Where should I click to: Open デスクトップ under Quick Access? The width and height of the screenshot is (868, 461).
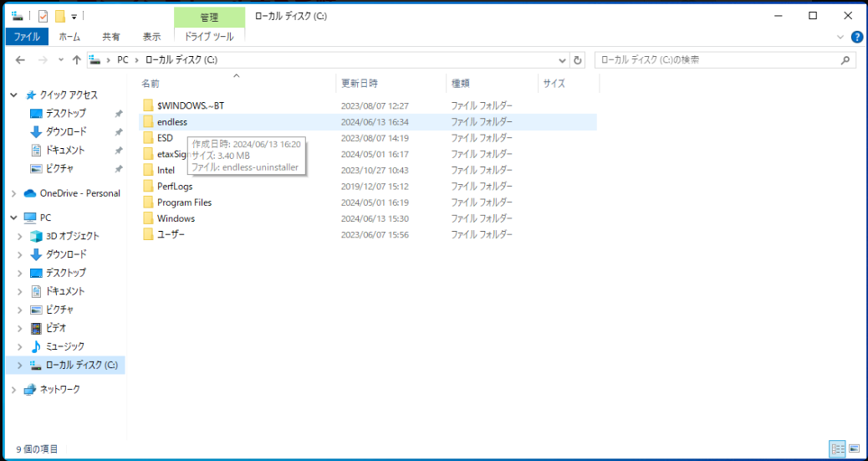tap(66, 114)
